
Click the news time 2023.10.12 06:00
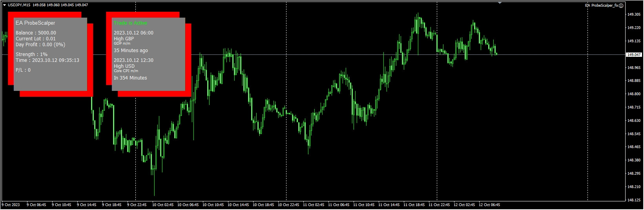[x=133, y=33]
